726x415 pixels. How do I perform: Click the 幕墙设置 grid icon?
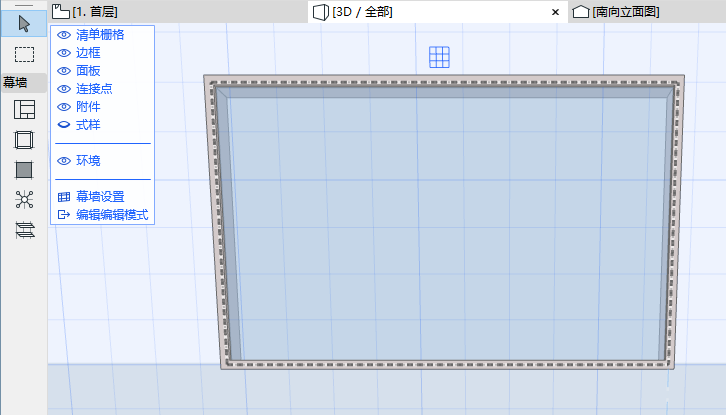(64, 197)
